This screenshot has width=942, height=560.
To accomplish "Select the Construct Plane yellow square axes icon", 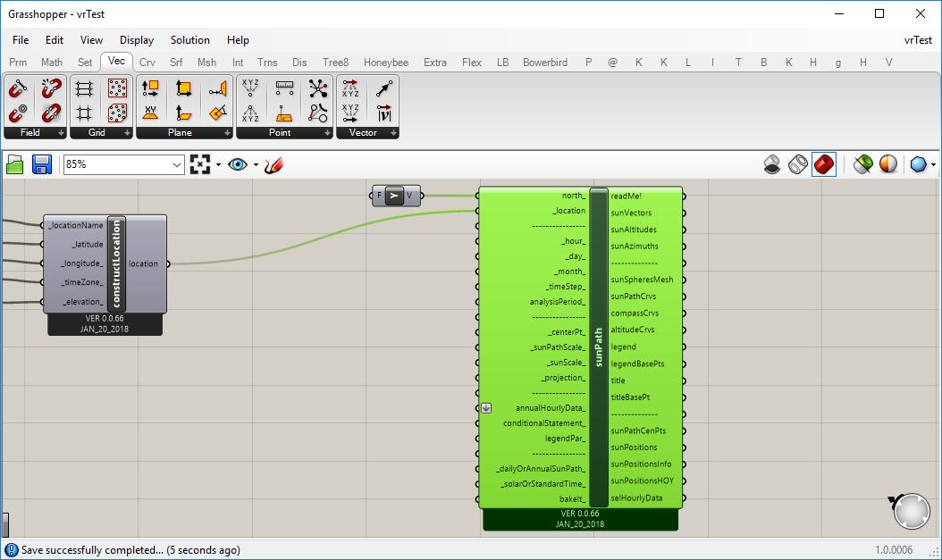I will 183,88.
